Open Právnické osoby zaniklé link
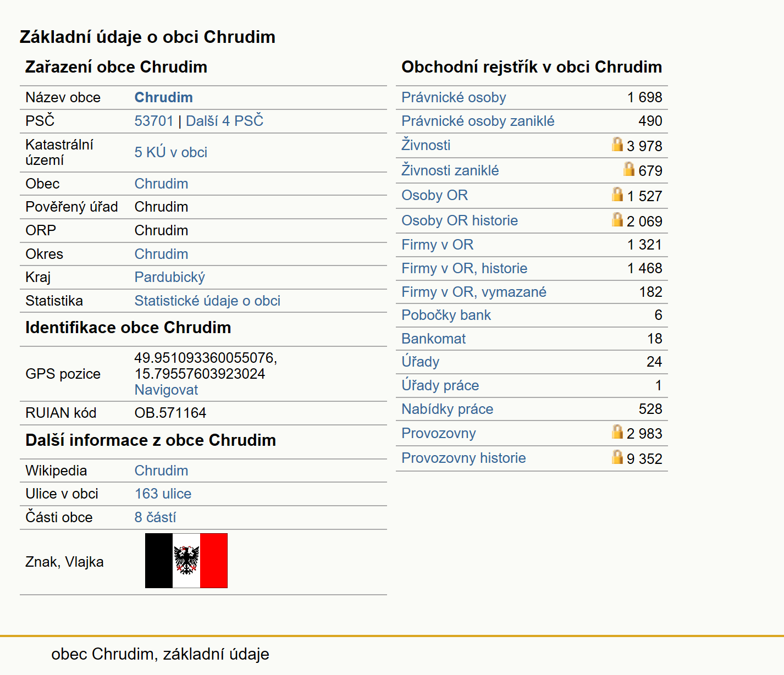This screenshot has width=784, height=675. pyautogui.click(x=478, y=121)
